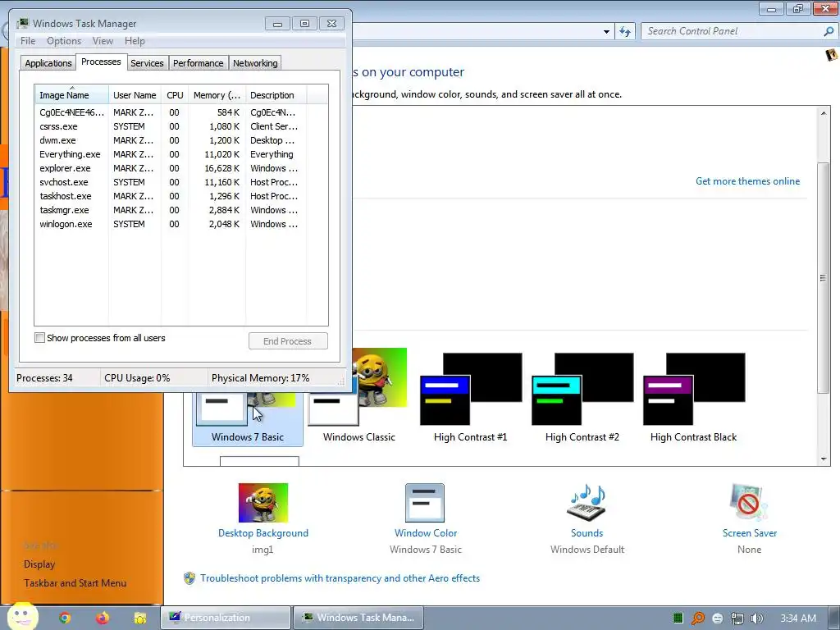The width and height of the screenshot is (840, 630).
Task: Select the taskhost.exe process row
Action: (181, 196)
